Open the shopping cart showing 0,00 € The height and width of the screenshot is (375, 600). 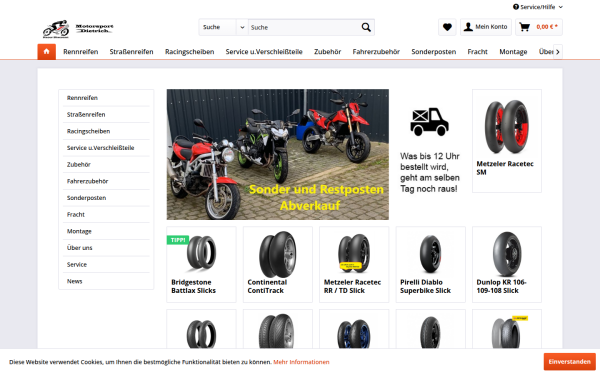click(x=539, y=27)
